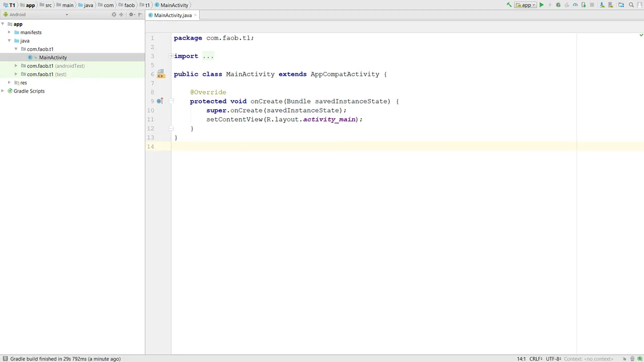Click Sync Project with Gradle Files icon
The width and height of the screenshot is (644, 362).
tap(602, 5)
